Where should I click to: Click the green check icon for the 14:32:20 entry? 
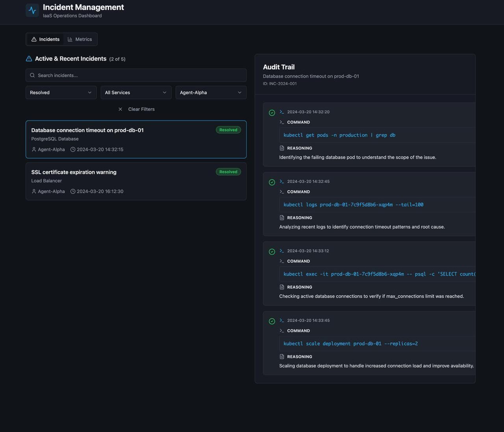coord(272,113)
